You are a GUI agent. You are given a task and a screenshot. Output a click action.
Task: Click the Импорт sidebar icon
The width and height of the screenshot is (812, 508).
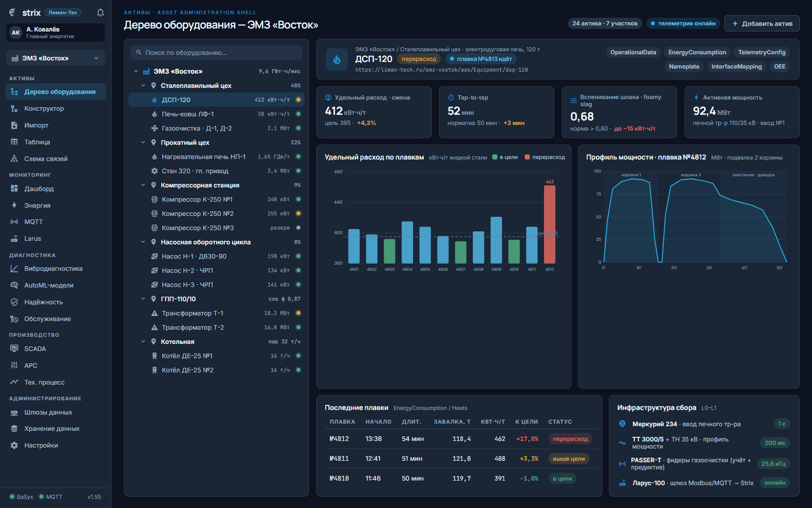[14, 125]
